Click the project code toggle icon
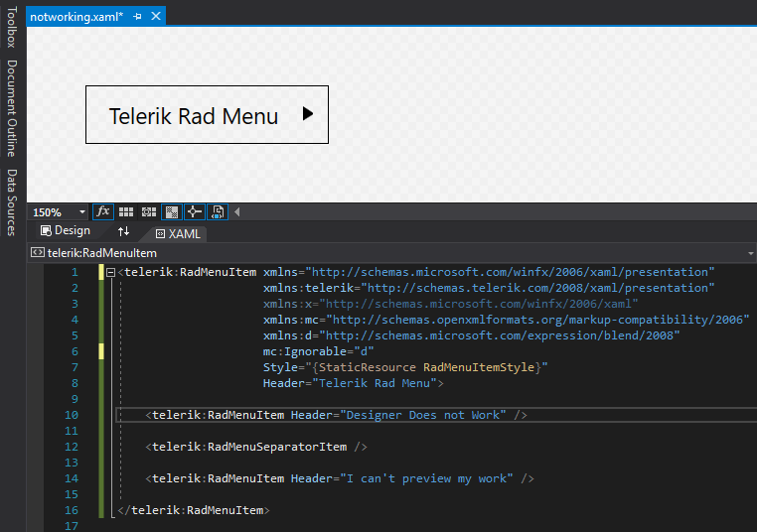 point(218,211)
